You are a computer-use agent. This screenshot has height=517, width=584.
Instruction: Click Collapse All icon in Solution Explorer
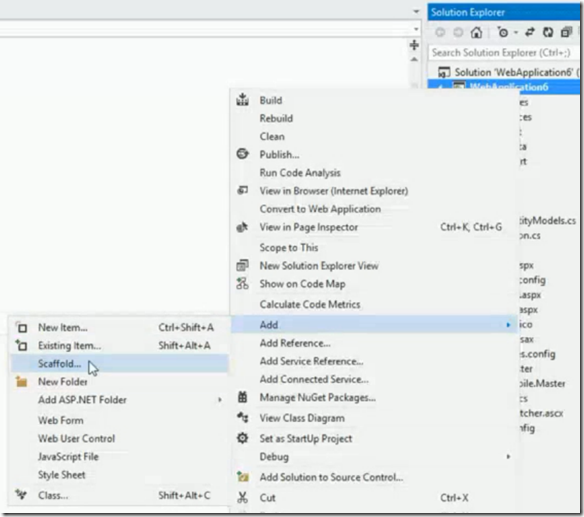(x=566, y=32)
